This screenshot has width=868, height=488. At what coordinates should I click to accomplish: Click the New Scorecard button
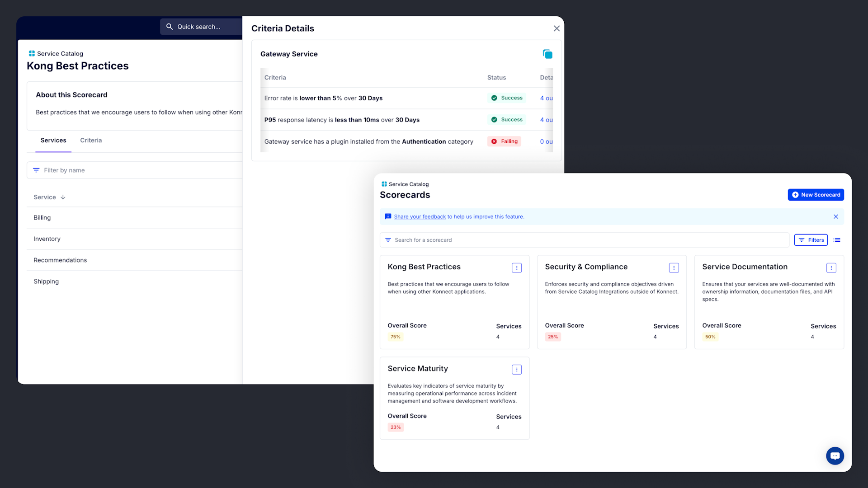816,194
